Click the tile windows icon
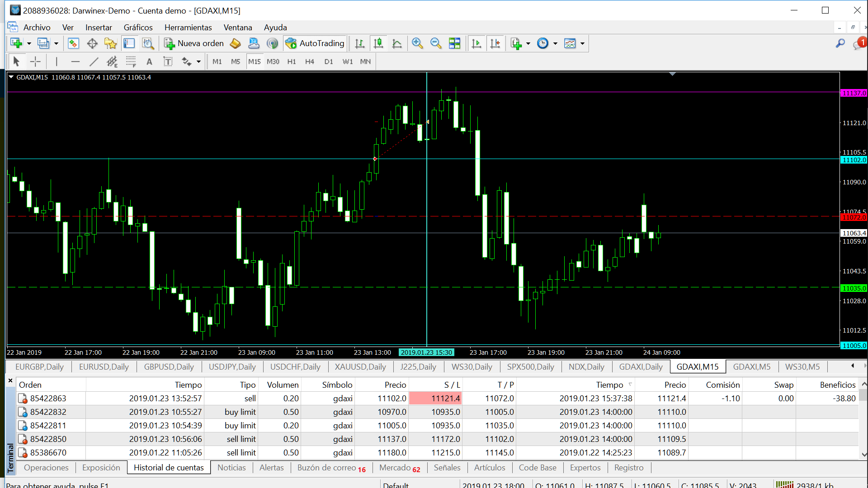The height and width of the screenshot is (488, 868). click(454, 43)
